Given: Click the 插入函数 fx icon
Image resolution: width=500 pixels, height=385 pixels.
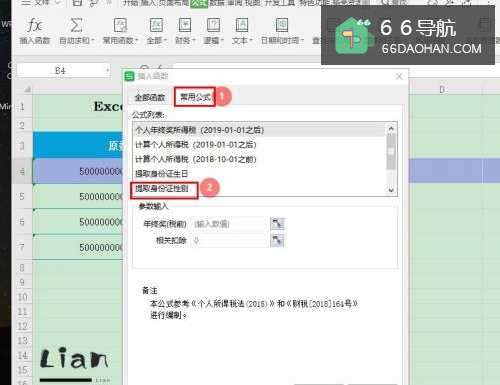Looking at the screenshot, I should tap(34, 25).
